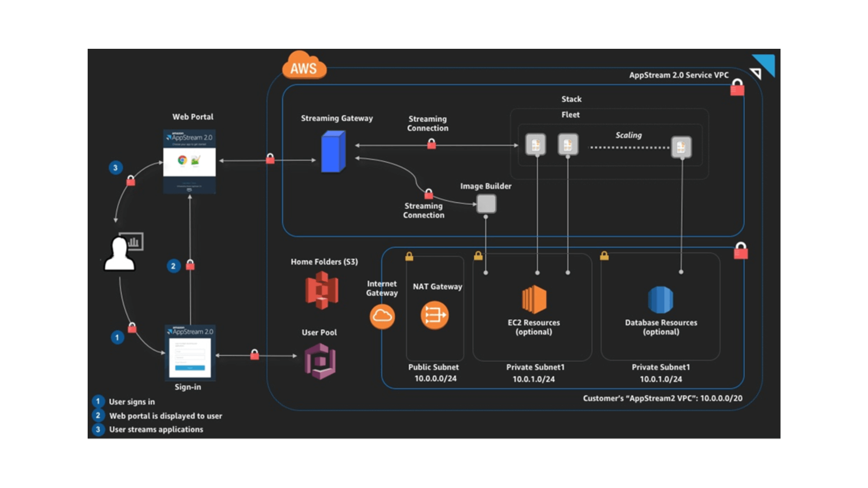Screen dimensions: 868x488
Task: Click the Sign-in AppStream page thumbnail
Action: pyautogui.click(x=190, y=353)
